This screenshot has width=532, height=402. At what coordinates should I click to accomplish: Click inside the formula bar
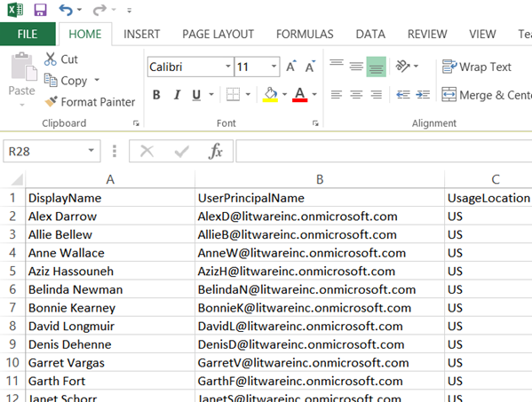384,151
